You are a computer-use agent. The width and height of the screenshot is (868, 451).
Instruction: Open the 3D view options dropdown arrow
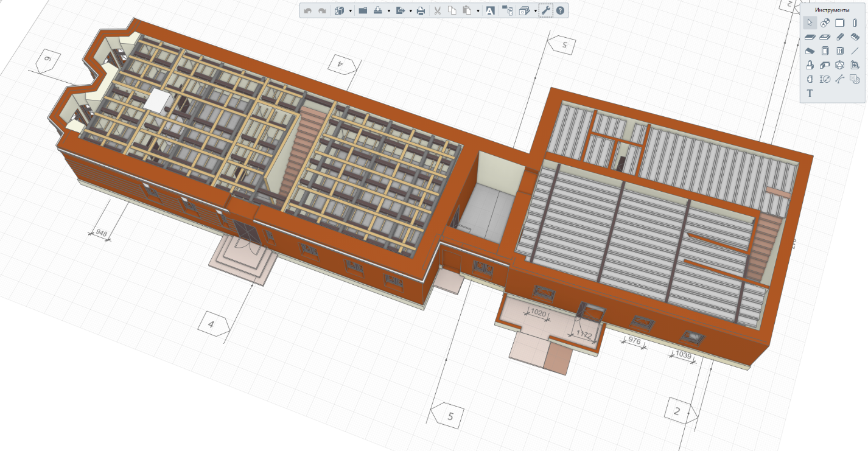pos(351,11)
